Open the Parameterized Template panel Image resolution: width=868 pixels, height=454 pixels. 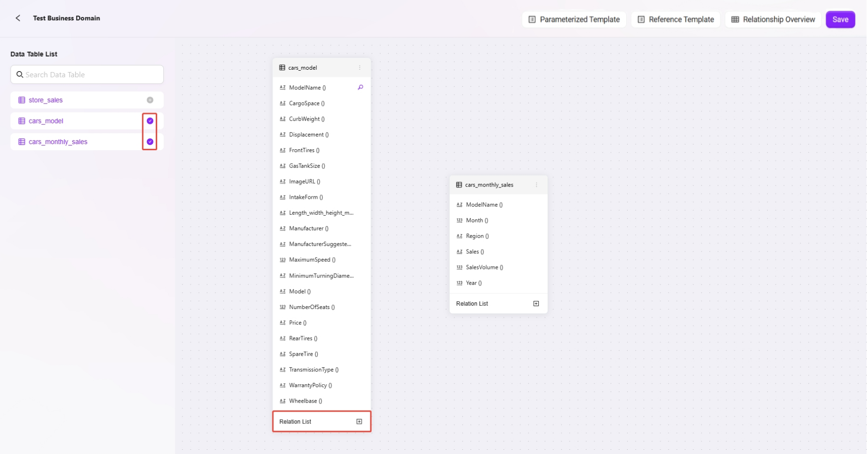pyautogui.click(x=574, y=19)
